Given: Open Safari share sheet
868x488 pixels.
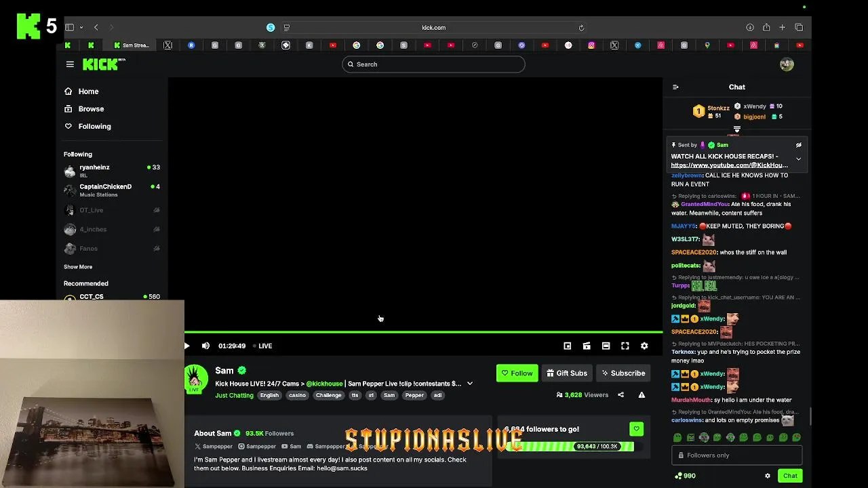Looking at the screenshot, I should click(766, 28).
